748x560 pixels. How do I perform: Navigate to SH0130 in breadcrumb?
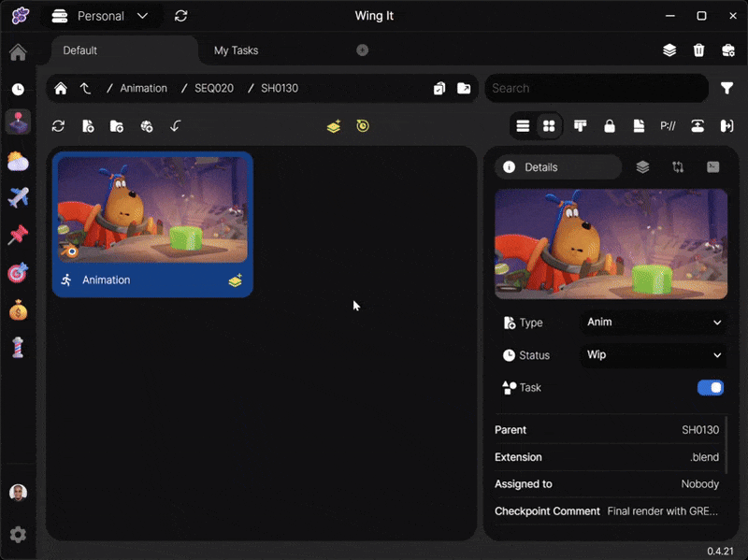(x=280, y=88)
